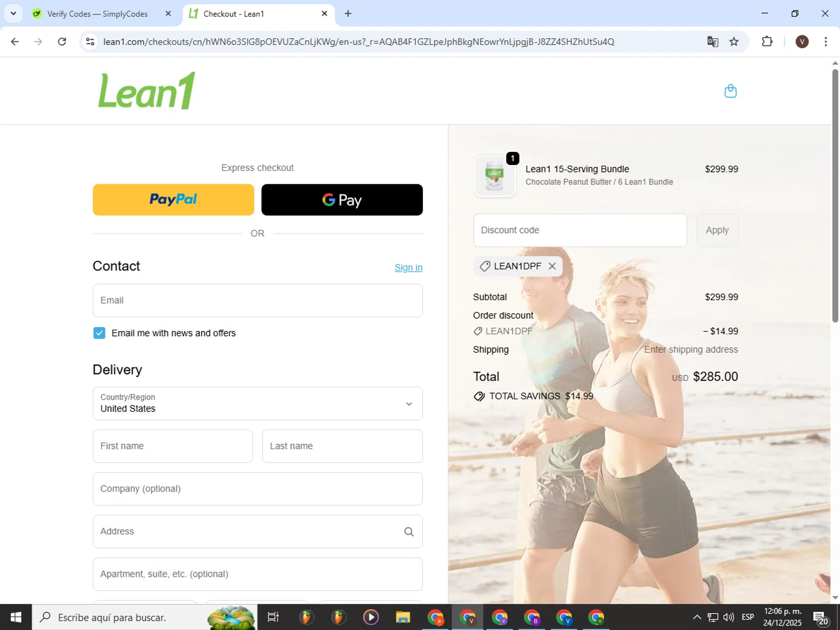Remove the LEAN1DPF discount code

click(x=552, y=266)
